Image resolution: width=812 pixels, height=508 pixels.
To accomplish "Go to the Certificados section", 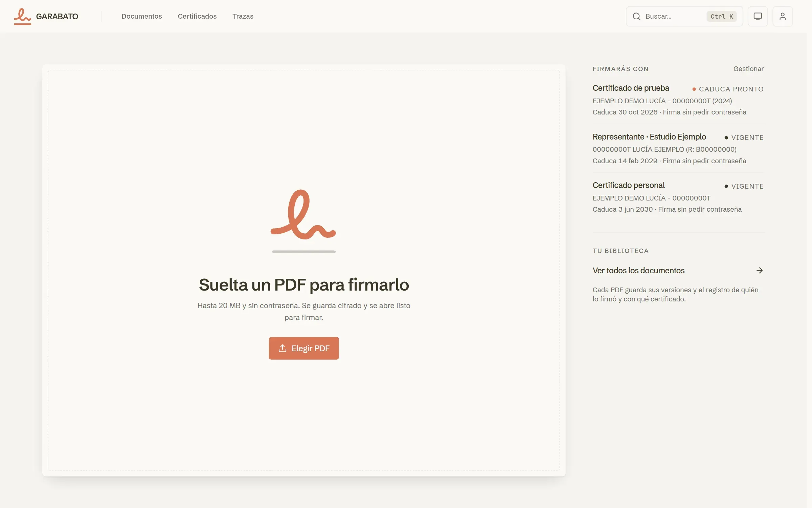I will (197, 16).
